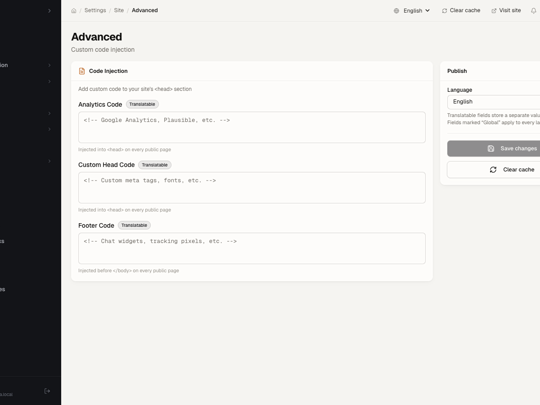Focus the Footer Code text area
540x405 pixels.
tap(252, 248)
